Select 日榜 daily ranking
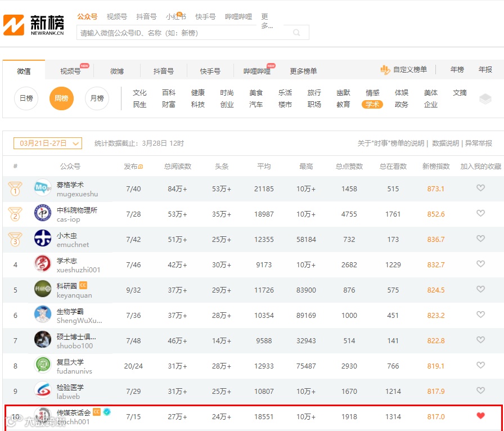The height and width of the screenshot is (431, 504). (x=26, y=98)
